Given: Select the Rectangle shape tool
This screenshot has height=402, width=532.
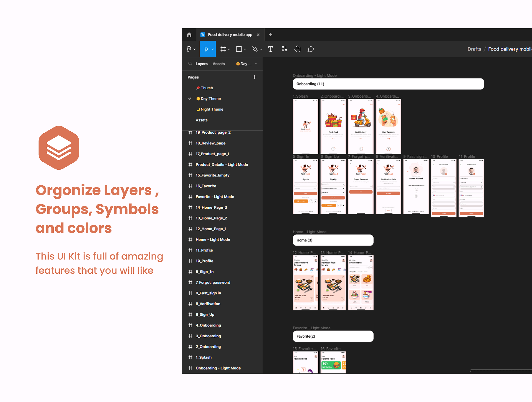Looking at the screenshot, I should pos(239,49).
